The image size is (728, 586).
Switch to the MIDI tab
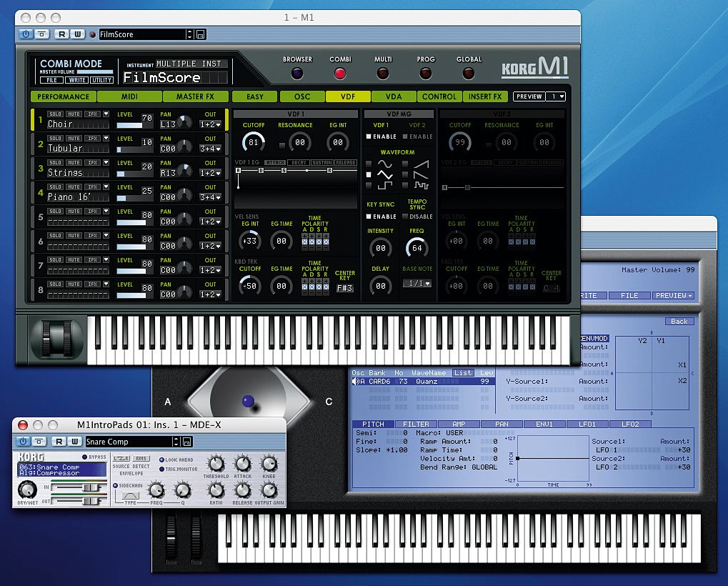pos(129,96)
